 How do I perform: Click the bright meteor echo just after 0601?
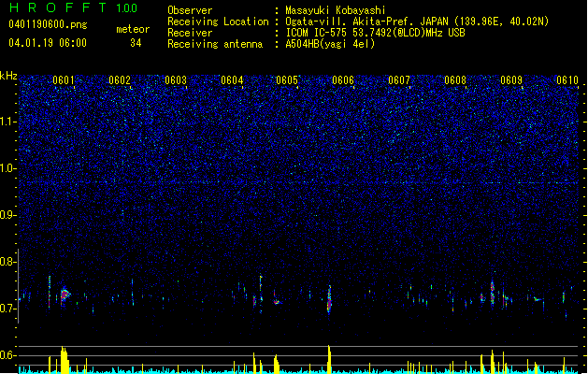(x=65, y=295)
